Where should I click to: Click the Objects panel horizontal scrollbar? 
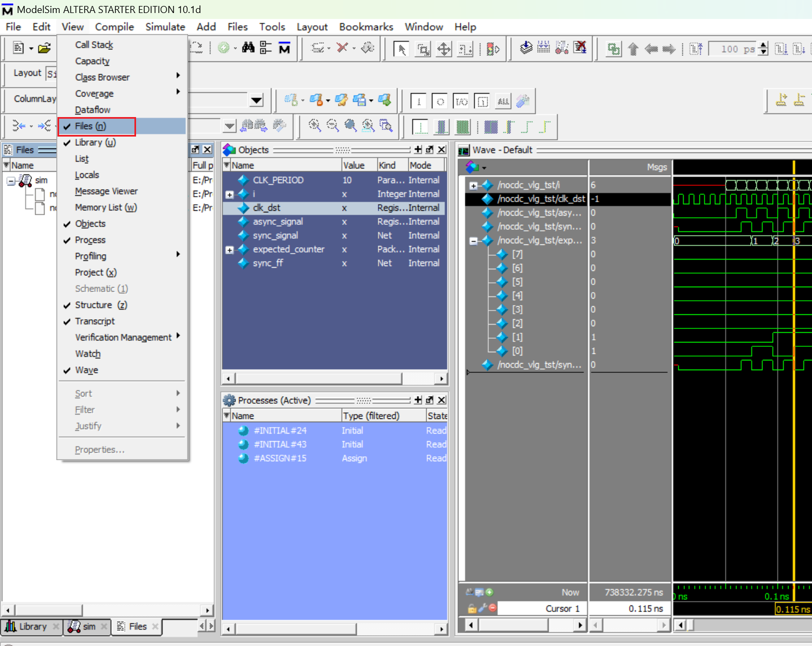(335, 378)
